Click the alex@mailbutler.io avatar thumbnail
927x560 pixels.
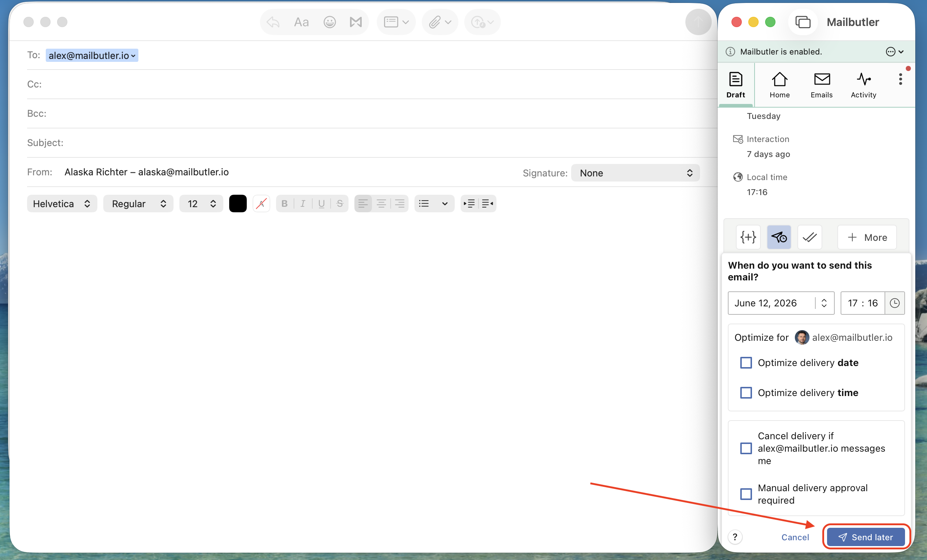pyautogui.click(x=801, y=337)
